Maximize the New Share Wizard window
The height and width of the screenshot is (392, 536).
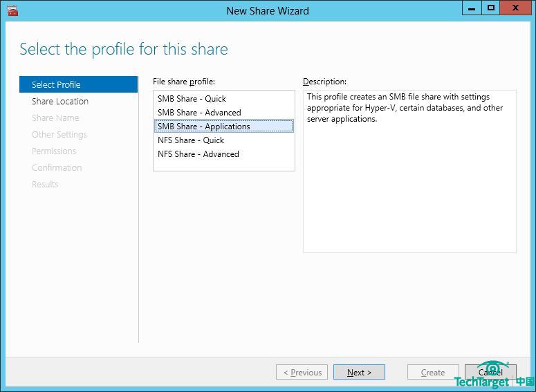491,8
